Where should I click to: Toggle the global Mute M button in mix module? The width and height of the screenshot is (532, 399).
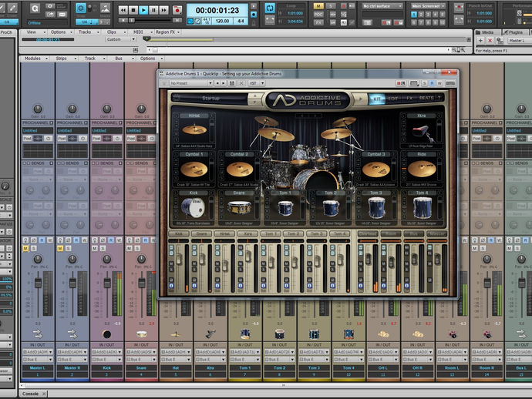(x=318, y=6)
